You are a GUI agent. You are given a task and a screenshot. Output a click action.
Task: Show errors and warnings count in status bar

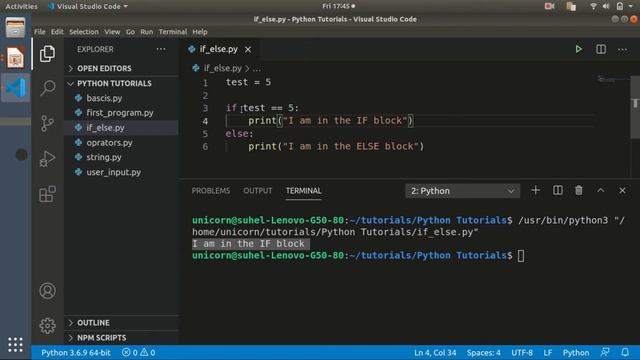tap(138, 353)
